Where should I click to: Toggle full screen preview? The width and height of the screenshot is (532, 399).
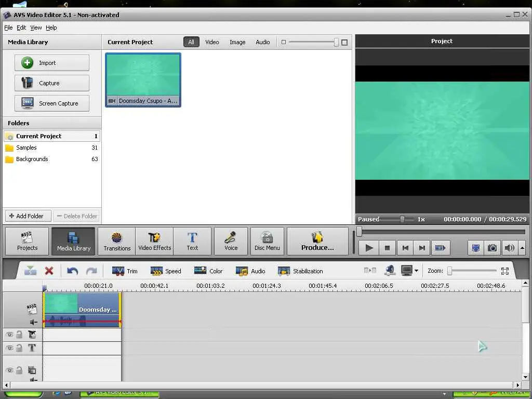pos(476,248)
